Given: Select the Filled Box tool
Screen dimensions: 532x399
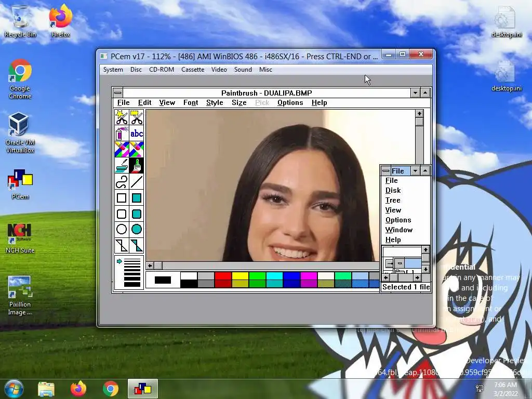Looking at the screenshot, I should click(x=137, y=198).
